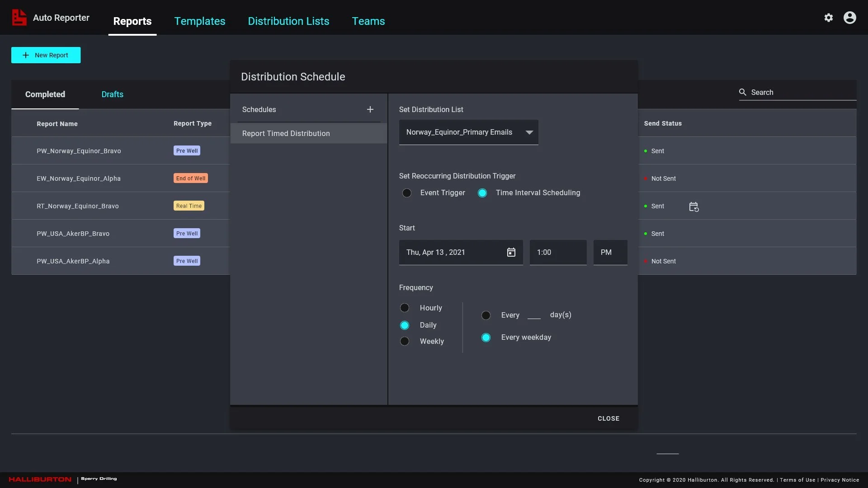The height and width of the screenshot is (488, 868).
Task: Open the PM time period selector
Action: (x=610, y=252)
